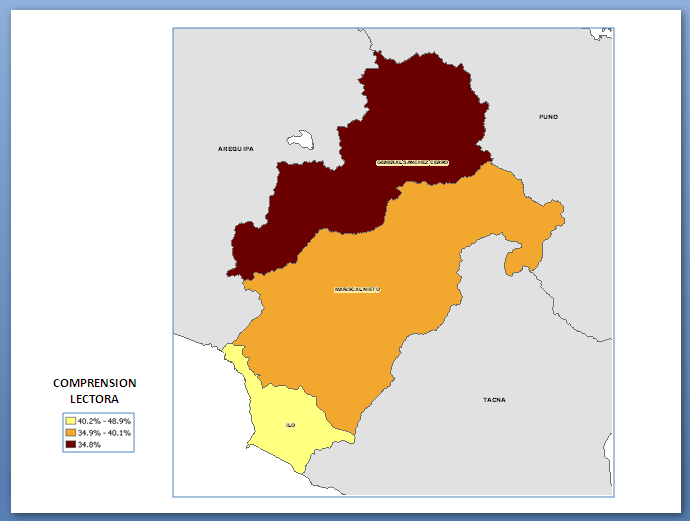Viewport: 690px width, 521px height.
Task: Select the Mariscal Nieto map label
Action: [357, 290]
